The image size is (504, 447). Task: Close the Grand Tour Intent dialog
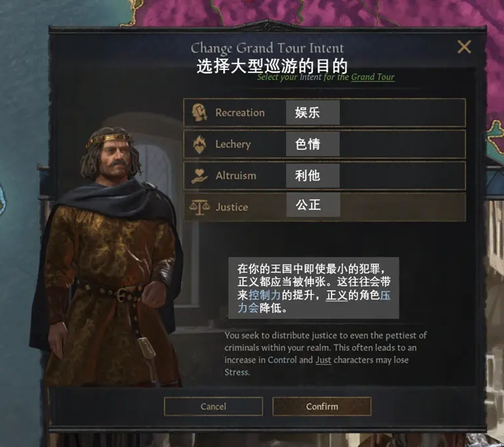[464, 47]
